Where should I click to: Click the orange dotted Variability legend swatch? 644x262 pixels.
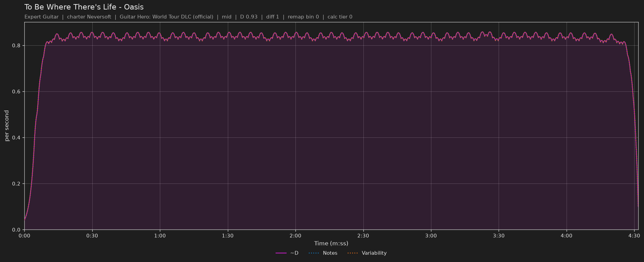point(353,253)
